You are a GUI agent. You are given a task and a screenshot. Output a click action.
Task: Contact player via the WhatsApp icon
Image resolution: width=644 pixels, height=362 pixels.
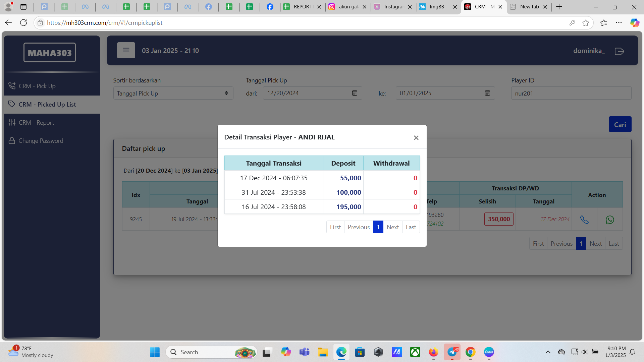(x=610, y=220)
